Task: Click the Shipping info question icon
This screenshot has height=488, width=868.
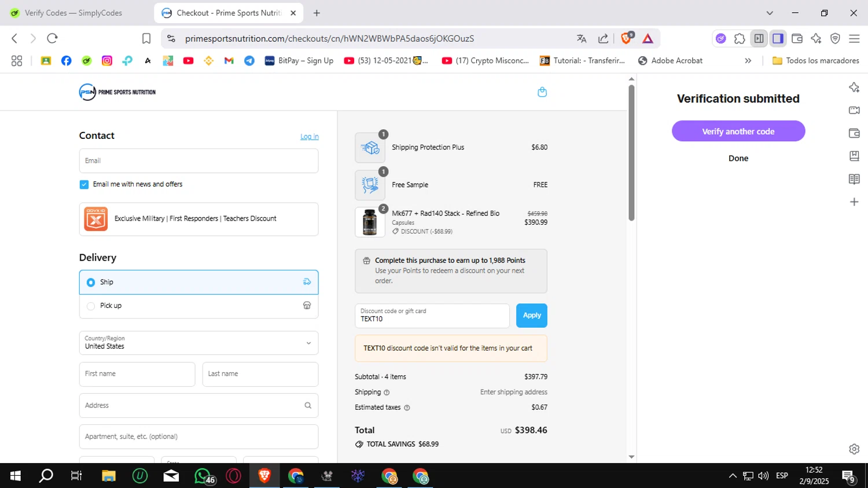Action: coord(387,392)
